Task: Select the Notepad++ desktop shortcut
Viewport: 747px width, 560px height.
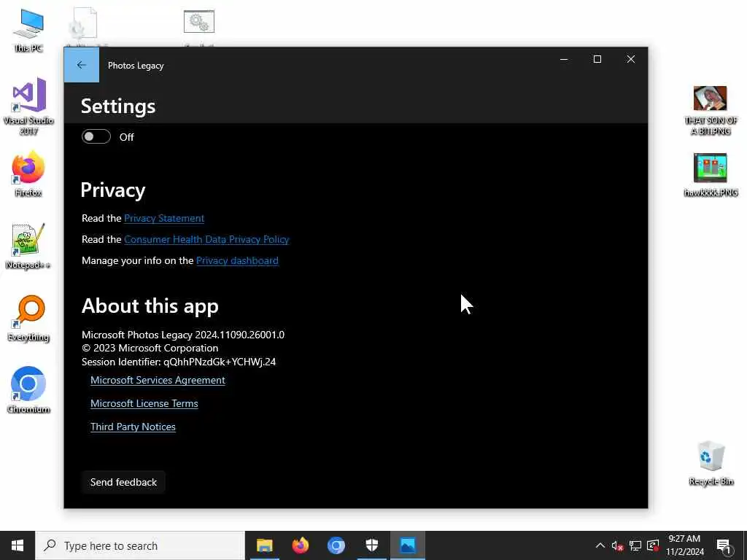Action: click(28, 246)
